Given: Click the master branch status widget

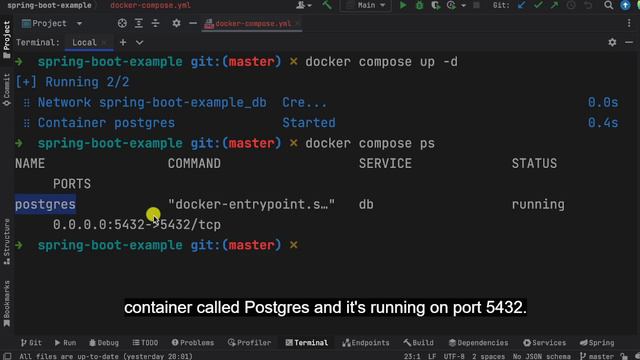Looking at the screenshot, I should coord(597,356).
